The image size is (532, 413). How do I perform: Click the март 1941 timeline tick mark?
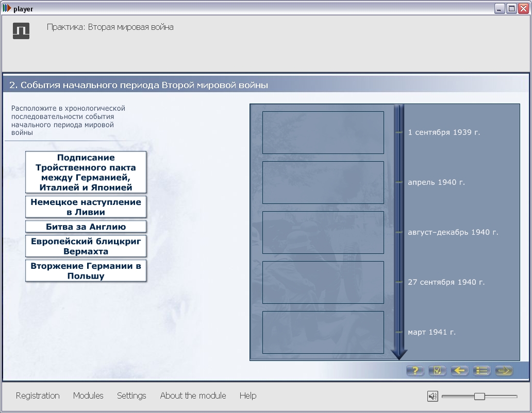pos(399,332)
